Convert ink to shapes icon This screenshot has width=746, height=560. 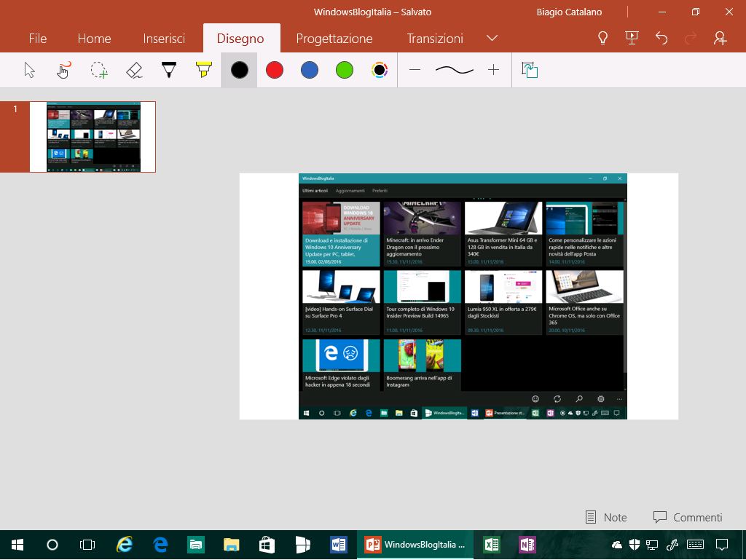(529, 71)
